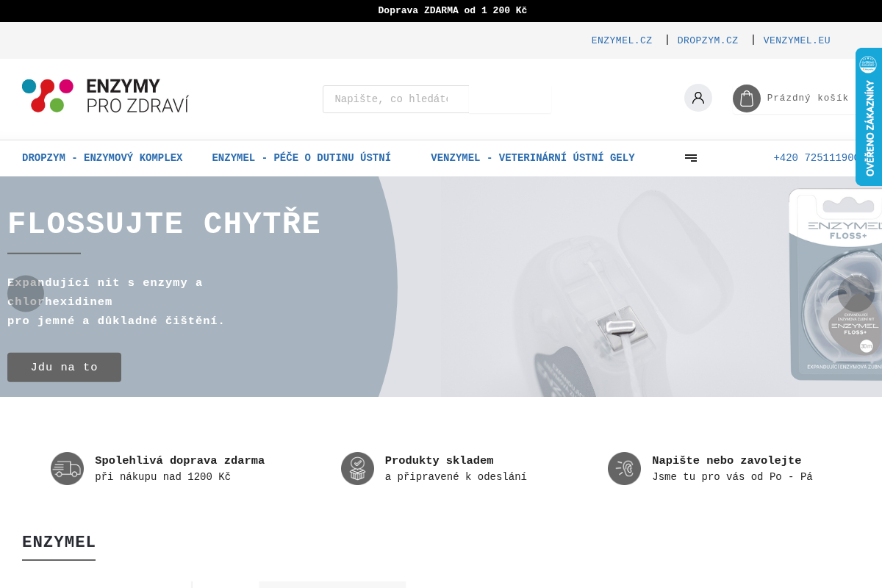Visit the VENZYMEL.EU link
Viewport: 882px width, 588px height.
(x=797, y=40)
